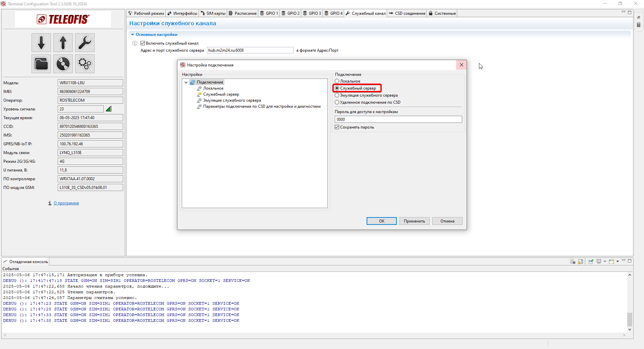Click the IMEI value 863906061224709
Viewport: 644px width, 349px height.
(x=90, y=92)
